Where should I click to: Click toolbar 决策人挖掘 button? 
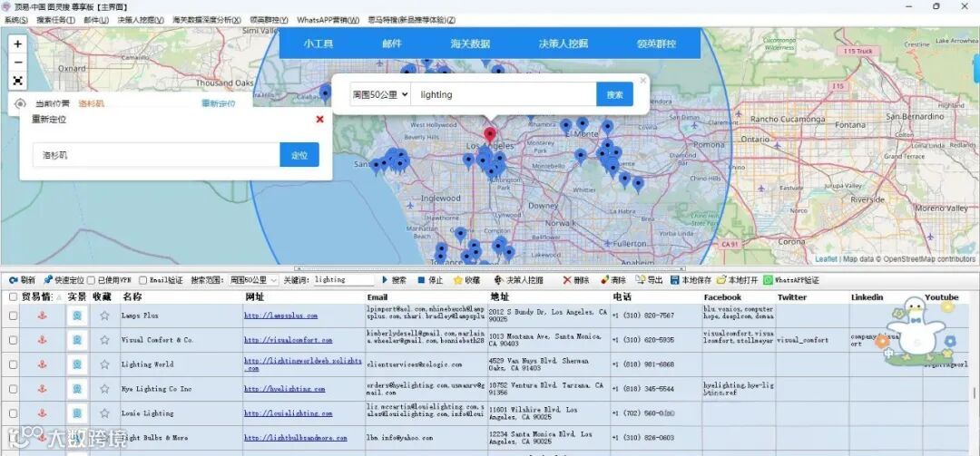tap(518, 280)
